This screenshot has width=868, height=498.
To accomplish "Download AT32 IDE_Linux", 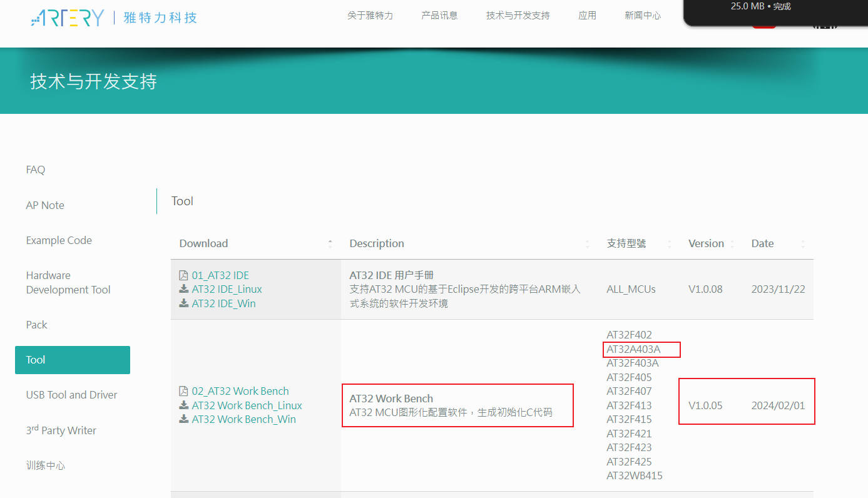I will tap(227, 289).
